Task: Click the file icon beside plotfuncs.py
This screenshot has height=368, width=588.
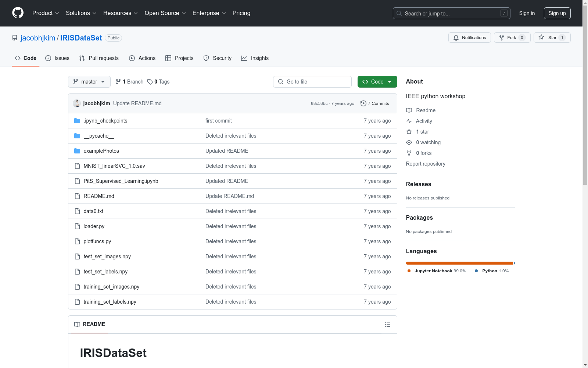Action: point(77,241)
